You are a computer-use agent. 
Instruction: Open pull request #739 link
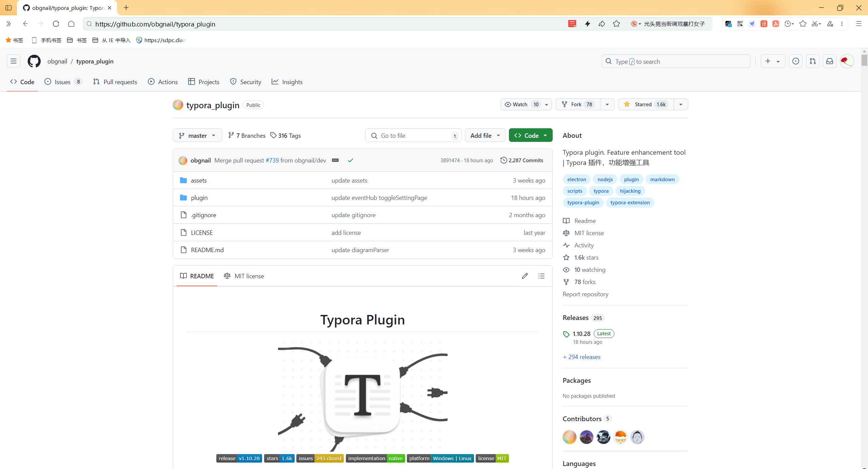point(272,160)
